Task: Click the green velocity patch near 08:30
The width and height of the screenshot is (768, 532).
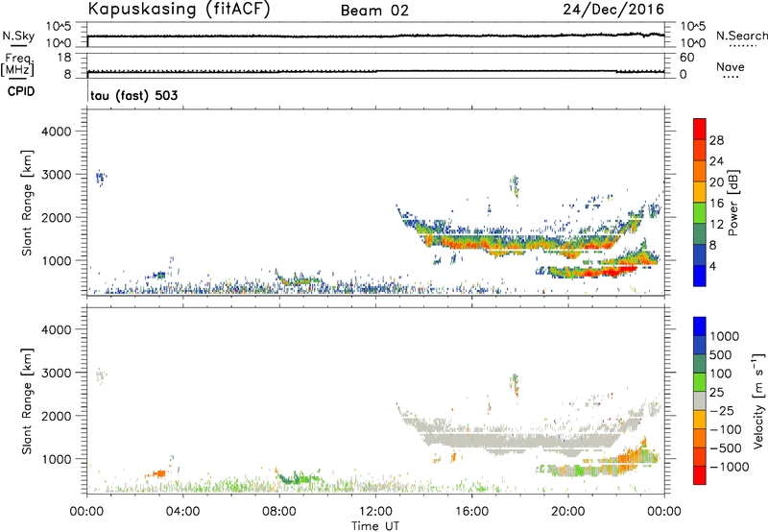Action: pos(298,478)
